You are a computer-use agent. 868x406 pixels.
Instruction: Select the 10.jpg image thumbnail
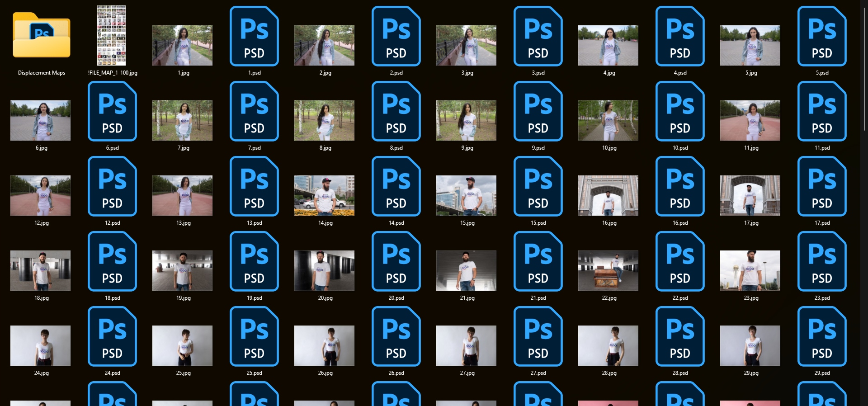point(608,120)
